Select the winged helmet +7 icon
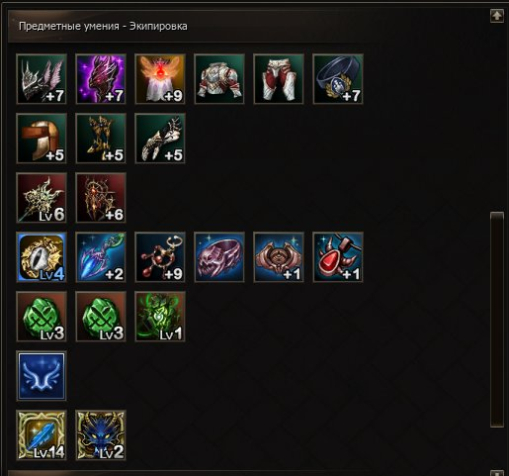This screenshot has width=509, height=476. pos(42,79)
